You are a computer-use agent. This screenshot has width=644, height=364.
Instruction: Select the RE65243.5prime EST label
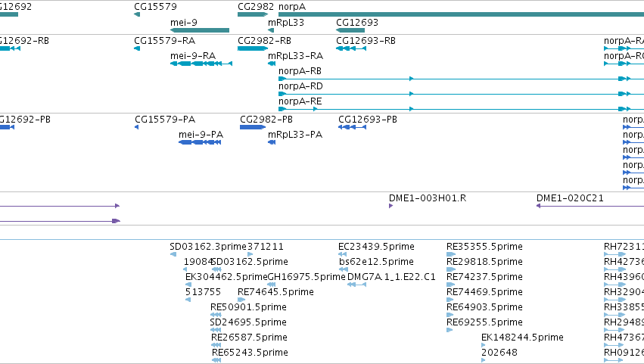(250, 353)
